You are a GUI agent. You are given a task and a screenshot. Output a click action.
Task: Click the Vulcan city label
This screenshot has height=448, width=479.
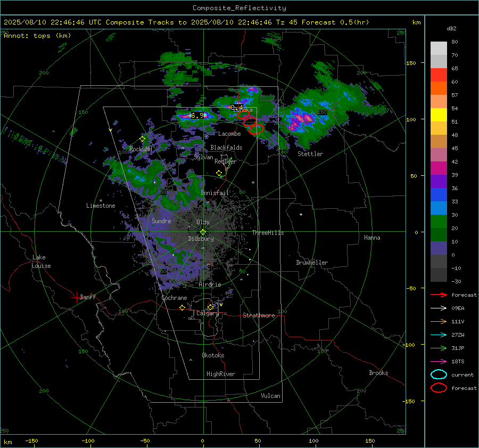(x=270, y=396)
